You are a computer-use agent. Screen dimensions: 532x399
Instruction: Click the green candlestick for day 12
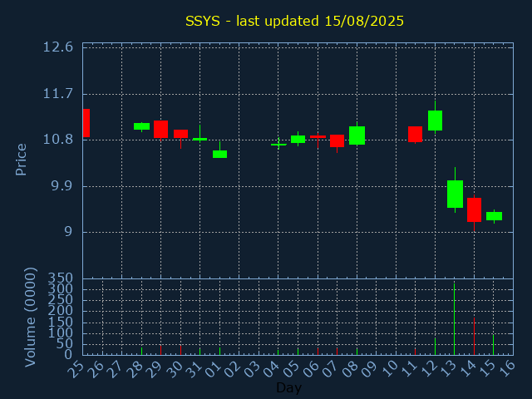pyautogui.click(x=435, y=121)
